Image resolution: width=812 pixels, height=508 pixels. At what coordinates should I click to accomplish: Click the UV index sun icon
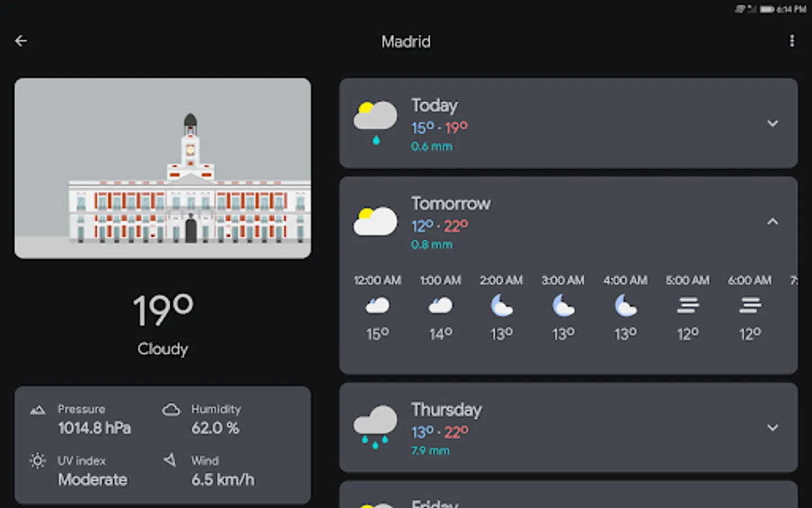tap(37, 461)
